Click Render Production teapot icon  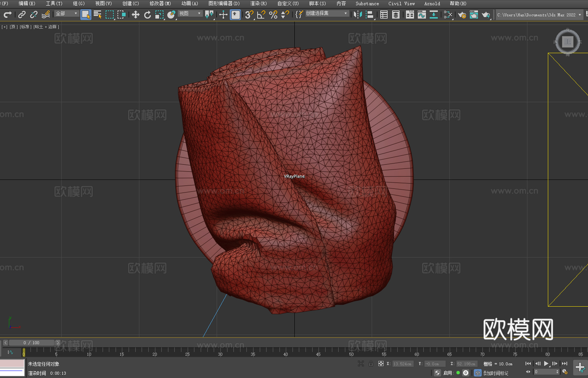[486, 14]
